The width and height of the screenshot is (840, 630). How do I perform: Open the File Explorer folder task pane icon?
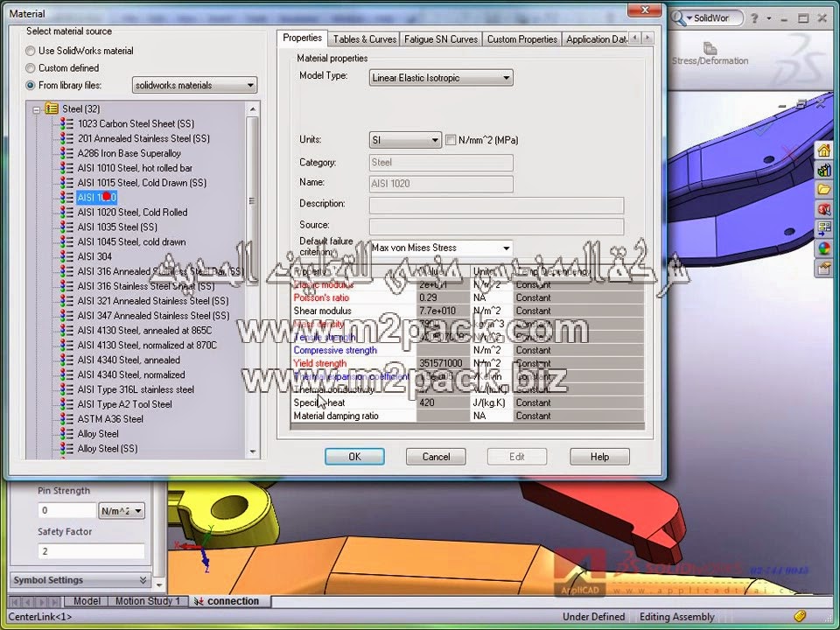coord(824,189)
